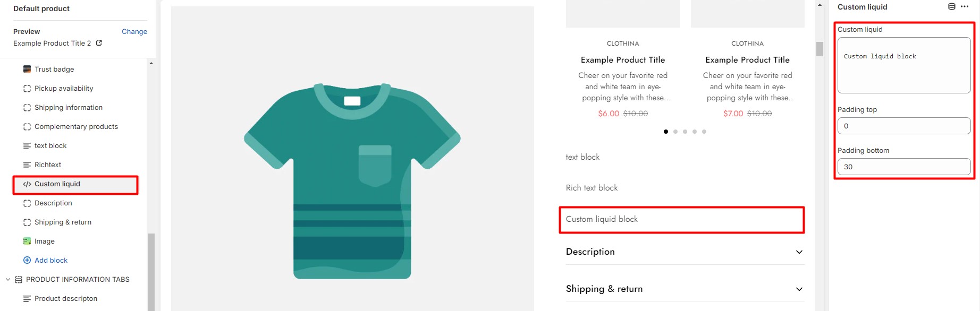This screenshot has height=311, width=980.
Task: Click the Product Information Tabs section icon
Action: (x=19, y=280)
